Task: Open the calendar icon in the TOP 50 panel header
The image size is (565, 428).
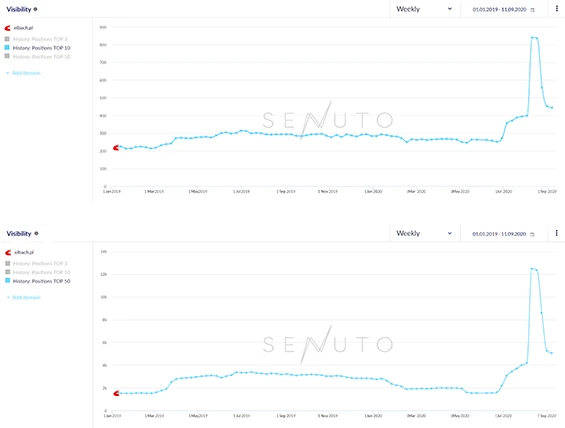Action: [x=532, y=234]
